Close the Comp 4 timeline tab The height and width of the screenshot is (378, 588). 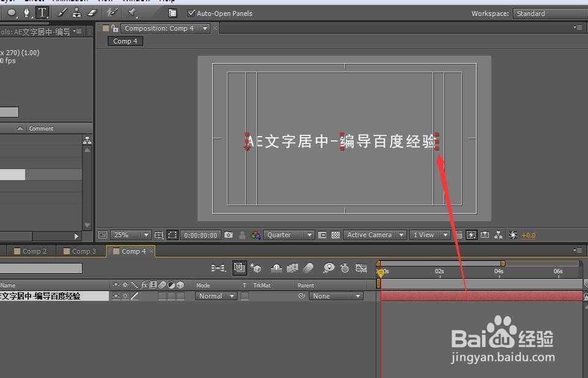(x=152, y=251)
